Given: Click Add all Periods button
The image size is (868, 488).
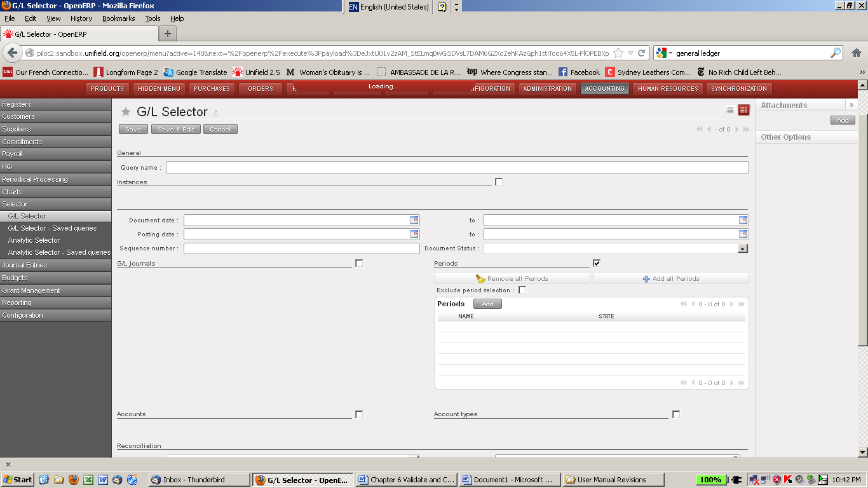Looking at the screenshot, I should 670,278.
